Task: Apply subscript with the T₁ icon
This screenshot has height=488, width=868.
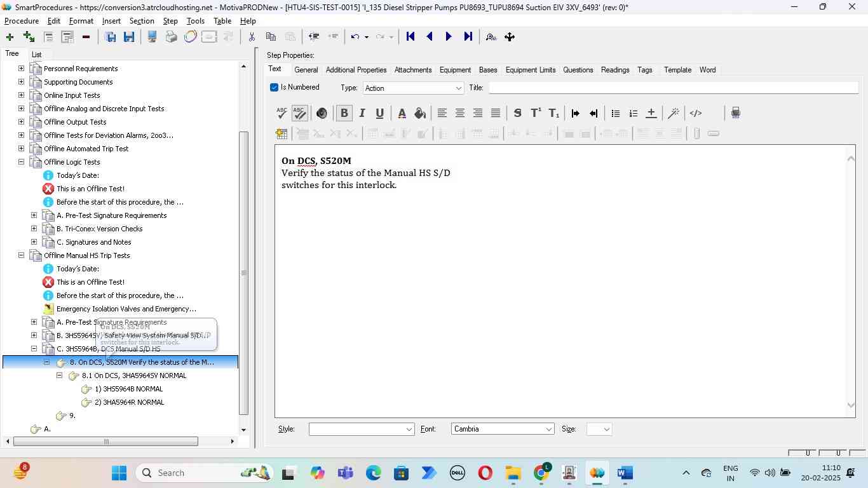Action: (554, 113)
